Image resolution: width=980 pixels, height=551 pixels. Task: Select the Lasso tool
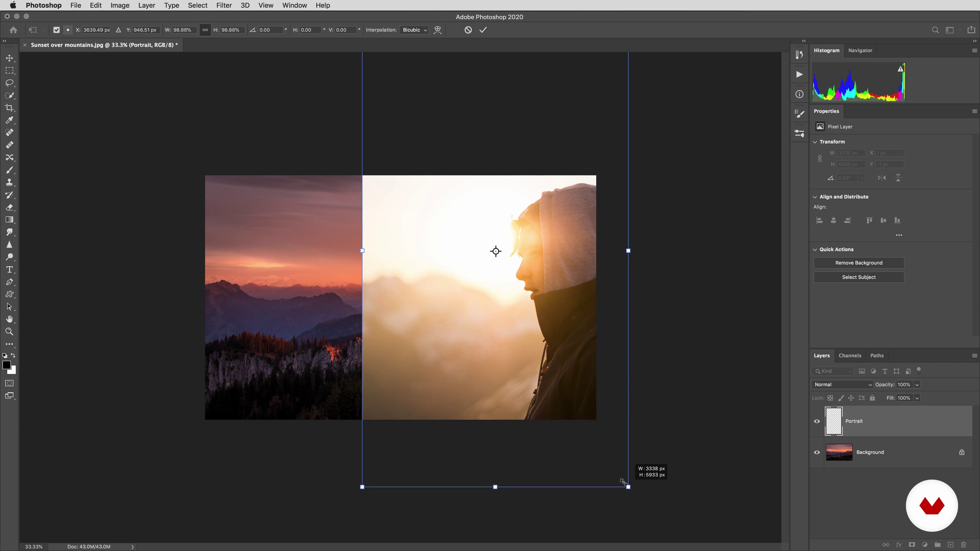click(9, 83)
